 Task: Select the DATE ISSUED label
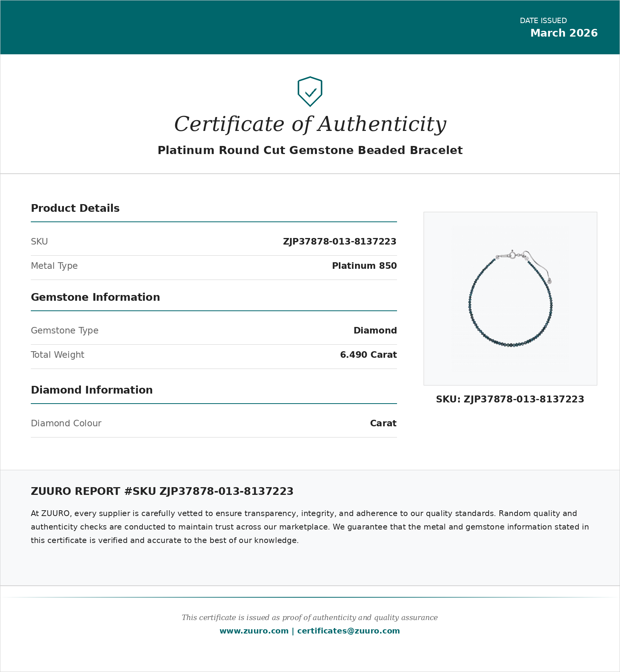coord(543,21)
